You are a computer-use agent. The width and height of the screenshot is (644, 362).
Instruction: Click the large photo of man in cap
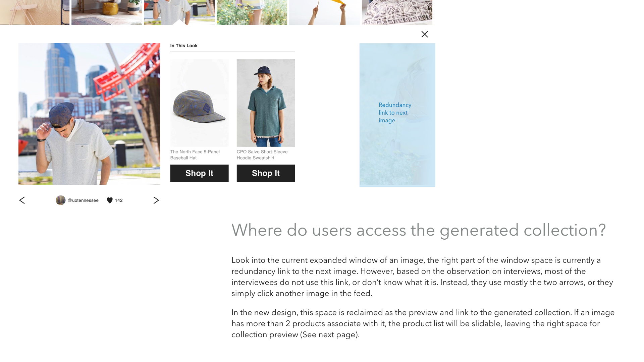89,114
